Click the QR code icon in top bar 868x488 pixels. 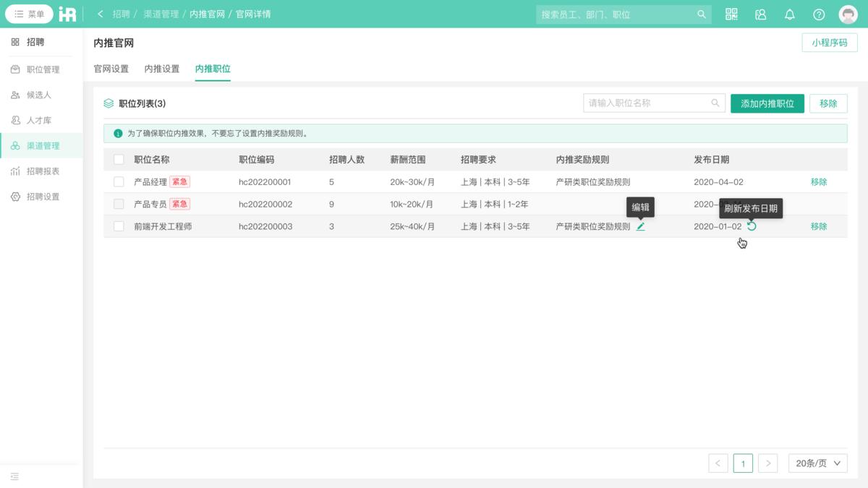click(731, 14)
